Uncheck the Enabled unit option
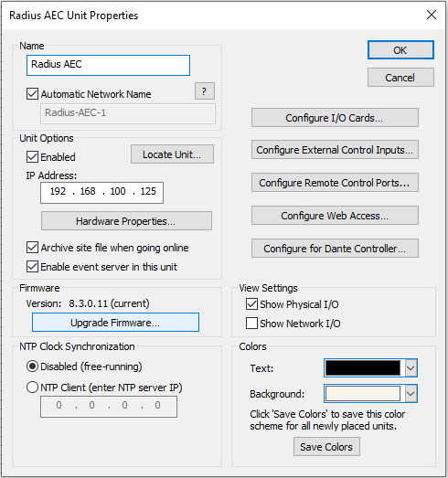This screenshot has height=478, width=448. point(32,157)
